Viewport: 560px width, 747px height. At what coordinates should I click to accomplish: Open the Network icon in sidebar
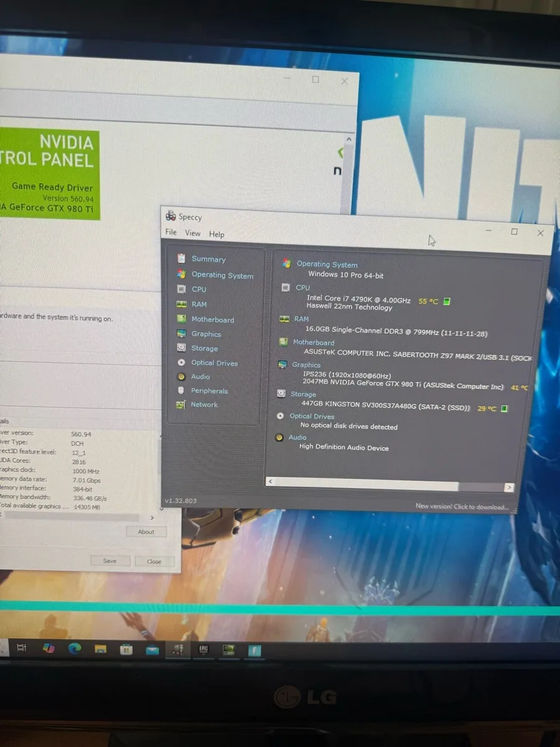click(x=181, y=405)
